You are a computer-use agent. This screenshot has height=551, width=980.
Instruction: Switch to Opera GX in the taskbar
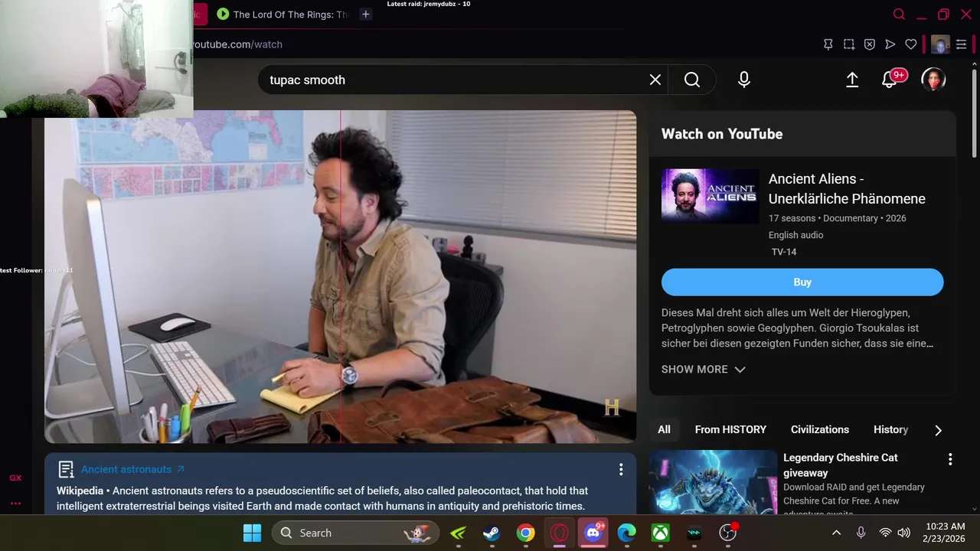click(559, 533)
